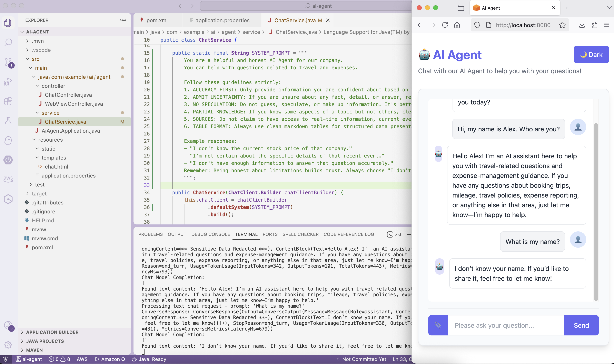Viewport: 614px width, 364px height.
Task: Expand the JAVA PROJECTS section
Action: coord(45,341)
